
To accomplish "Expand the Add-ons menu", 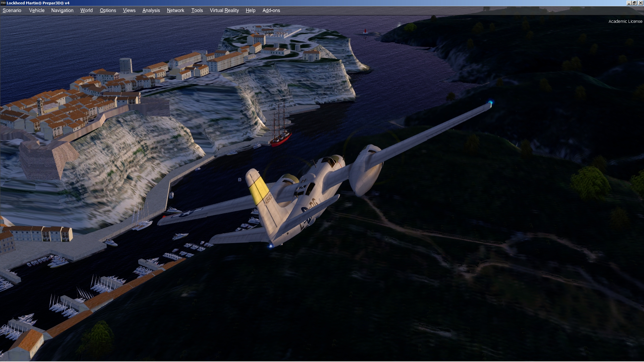I will pos(271,10).
